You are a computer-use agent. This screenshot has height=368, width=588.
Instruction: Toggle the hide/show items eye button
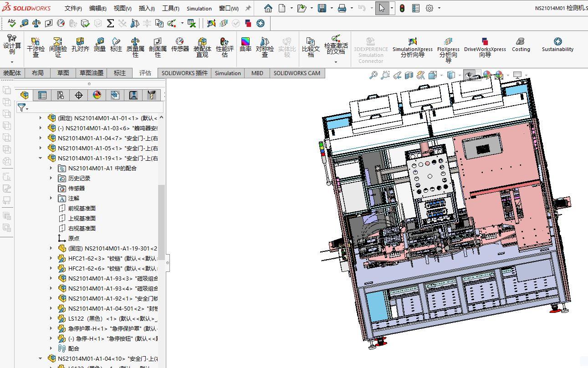click(469, 75)
